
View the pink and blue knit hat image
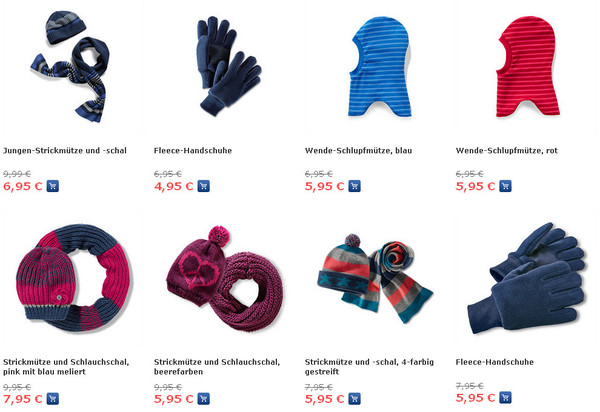click(73, 278)
